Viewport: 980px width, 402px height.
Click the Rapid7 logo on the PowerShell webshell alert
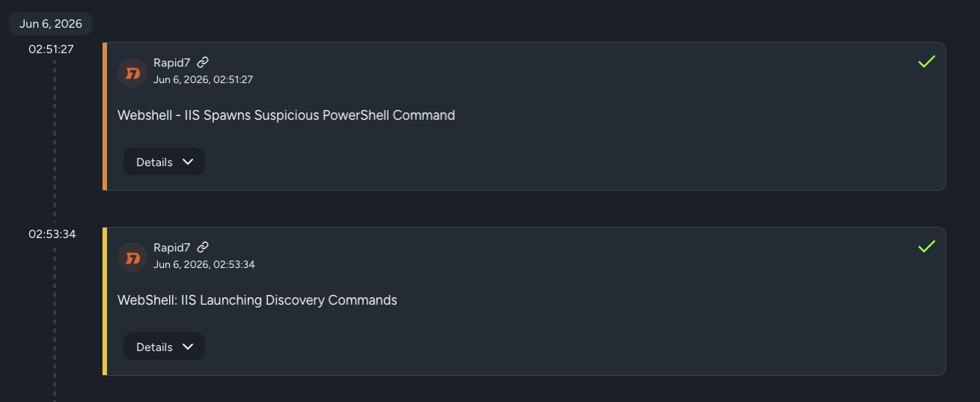click(133, 73)
